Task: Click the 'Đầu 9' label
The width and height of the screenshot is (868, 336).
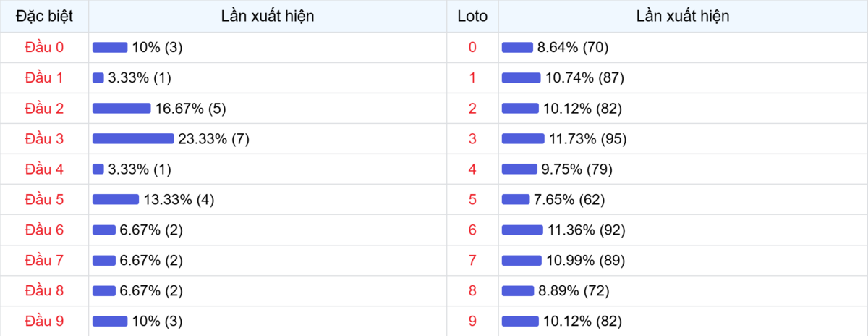Action: point(44,321)
